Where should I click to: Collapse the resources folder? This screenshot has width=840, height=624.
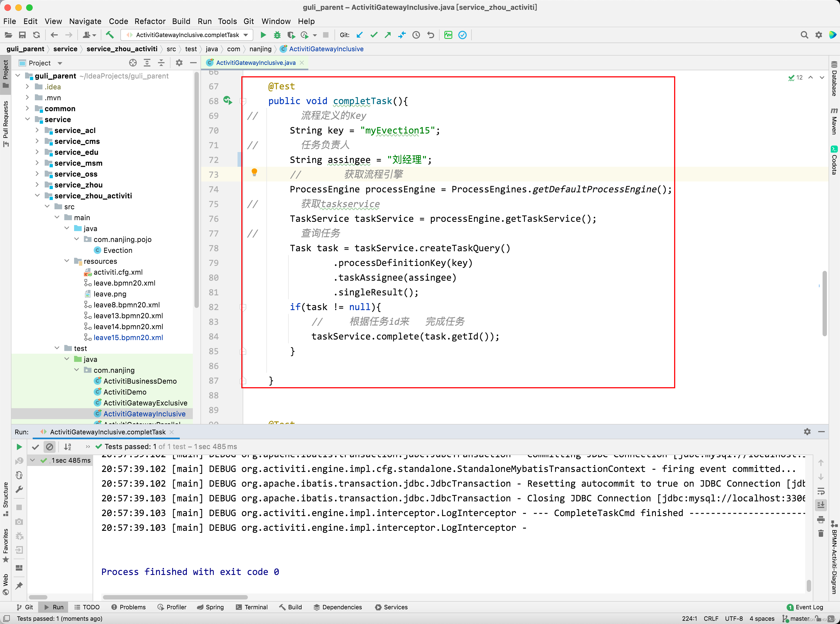[x=67, y=261]
